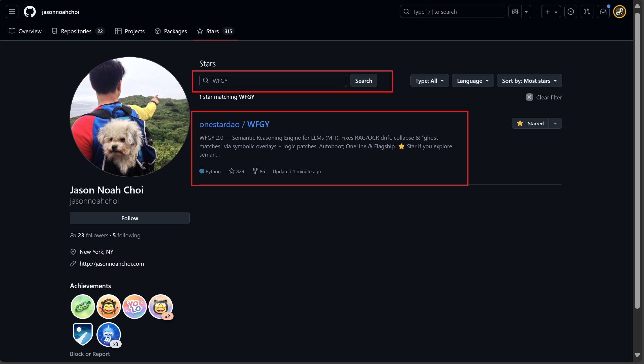Open the notifications inbox icon
The width and height of the screenshot is (644, 364).
point(603,11)
